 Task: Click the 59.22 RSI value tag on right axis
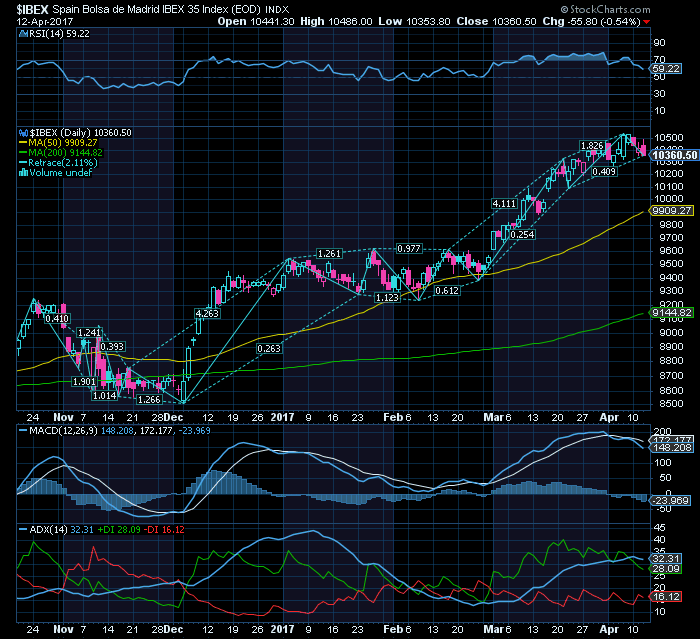click(666, 69)
